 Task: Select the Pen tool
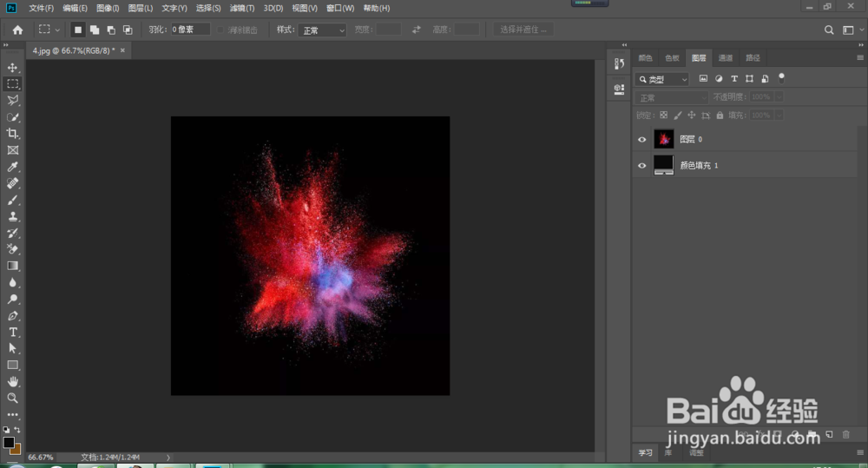click(x=13, y=316)
